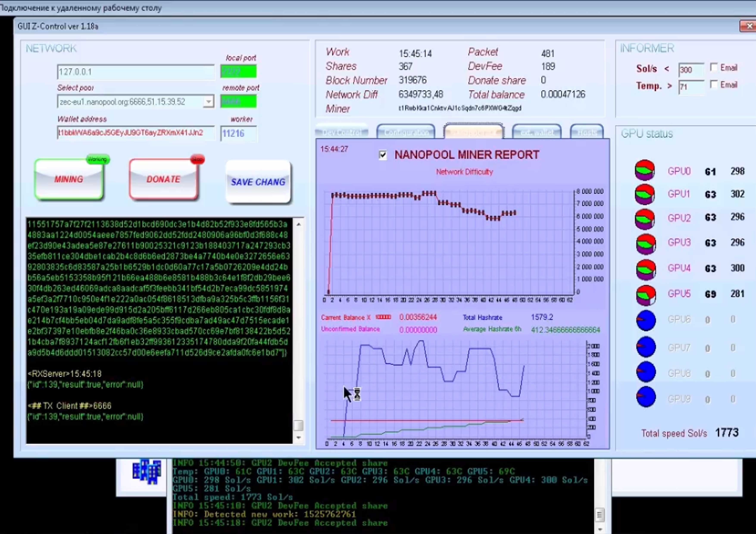
Task: Click the log panel scroll up arrow
Action: (x=298, y=224)
